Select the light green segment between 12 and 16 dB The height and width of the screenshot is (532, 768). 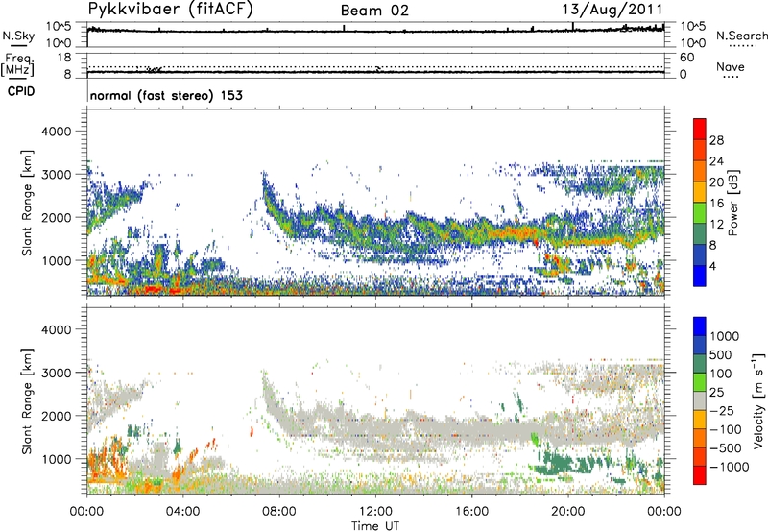700,213
